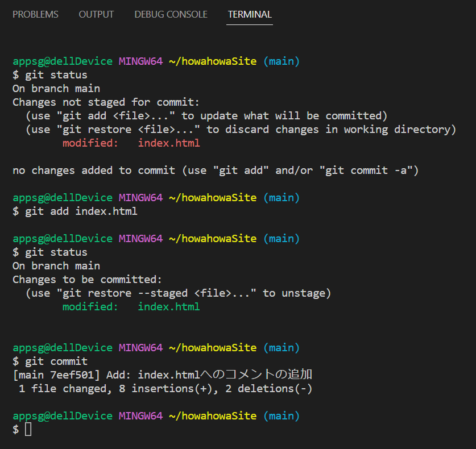Click the Changes to be committed header
476x449 pixels.
click(88, 279)
